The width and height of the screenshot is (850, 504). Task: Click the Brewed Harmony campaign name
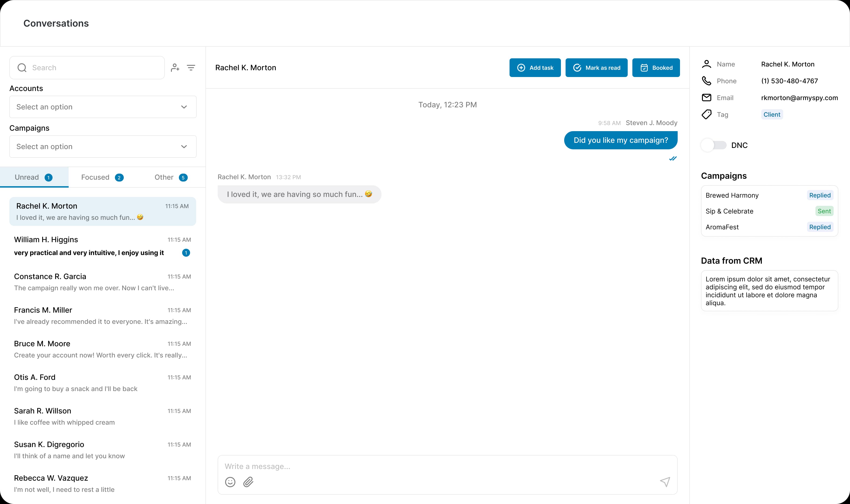(x=732, y=195)
